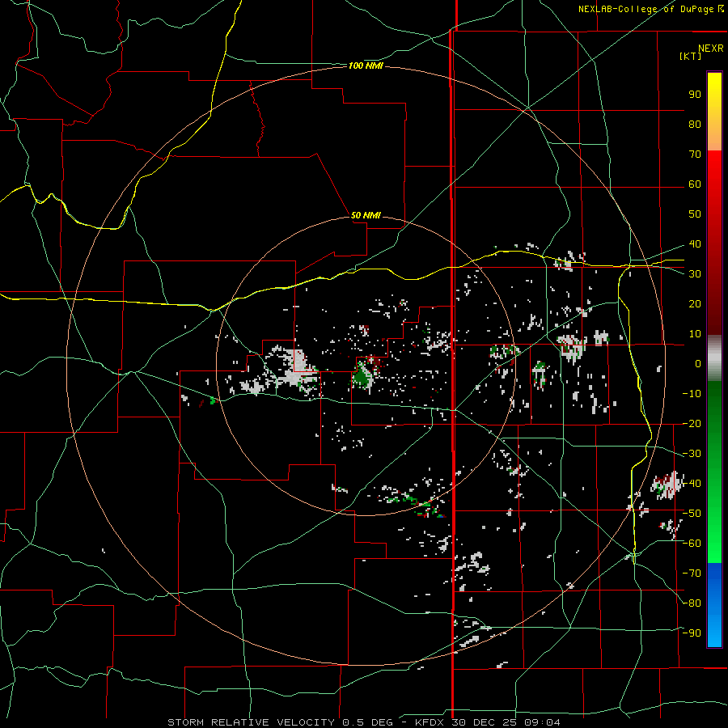Click the -90 value on velocity scale
728x728 pixels.
pos(692,633)
